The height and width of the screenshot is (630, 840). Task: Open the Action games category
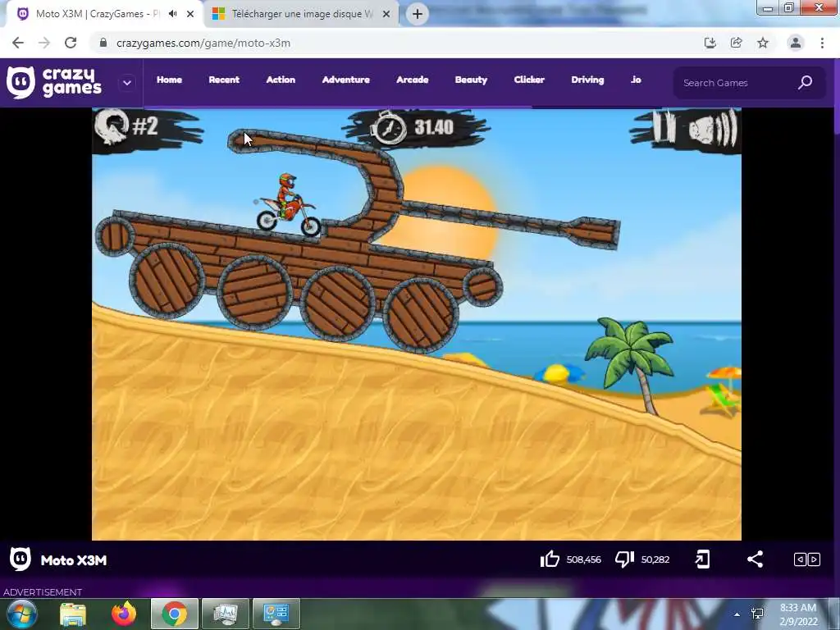pos(281,80)
